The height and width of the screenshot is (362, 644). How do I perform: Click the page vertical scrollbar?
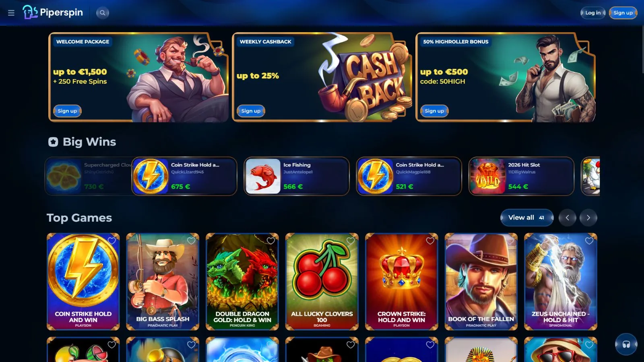(642, 48)
